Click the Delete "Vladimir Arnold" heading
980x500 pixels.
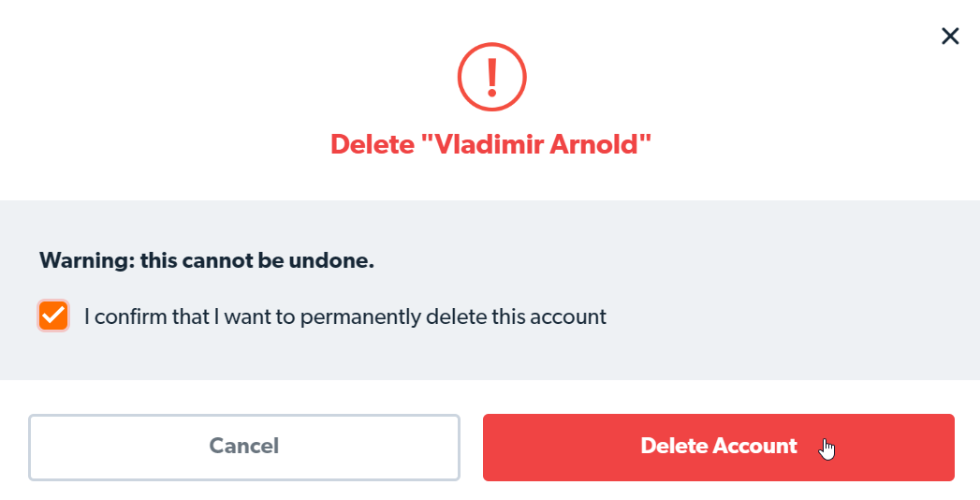(490, 144)
